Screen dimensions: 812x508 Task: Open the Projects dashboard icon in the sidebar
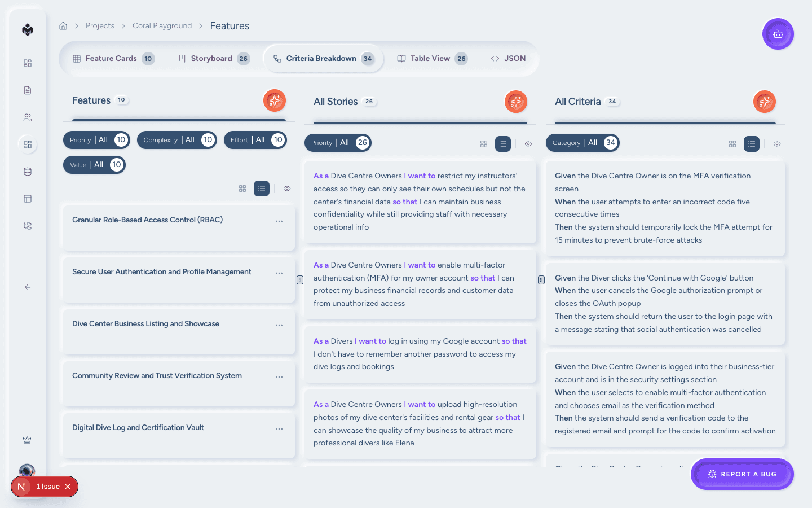click(x=27, y=63)
